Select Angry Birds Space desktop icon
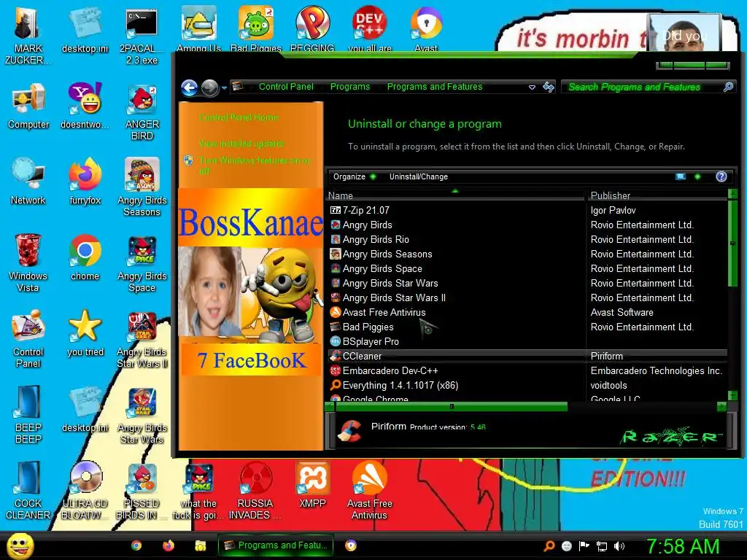Viewport: 747px width, 560px height. [x=142, y=262]
